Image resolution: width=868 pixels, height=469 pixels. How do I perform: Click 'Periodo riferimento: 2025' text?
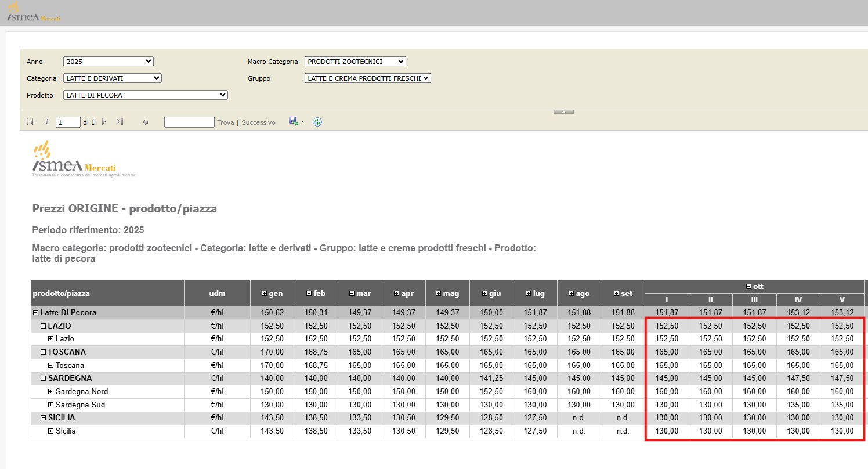pos(88,230)
